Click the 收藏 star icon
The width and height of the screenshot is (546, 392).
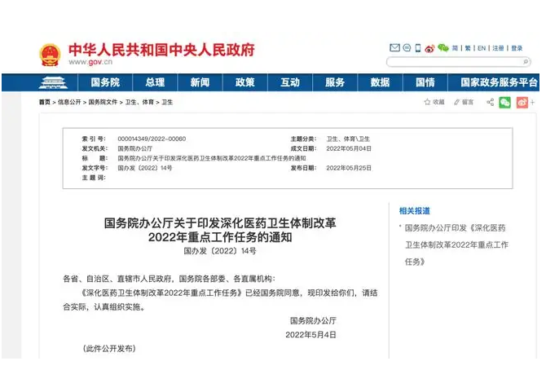[427, 102]
